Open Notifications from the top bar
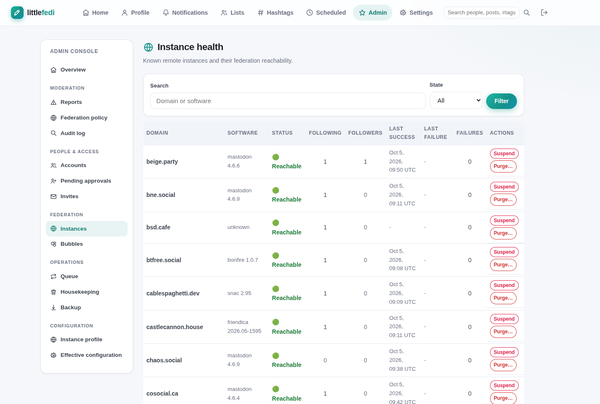The height and width of the screenshot is (404, 600). tap(185, 13)
